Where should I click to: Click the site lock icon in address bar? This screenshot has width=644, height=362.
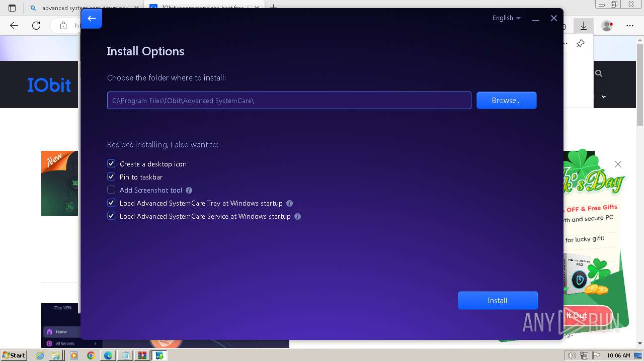[x=63, y=26]
